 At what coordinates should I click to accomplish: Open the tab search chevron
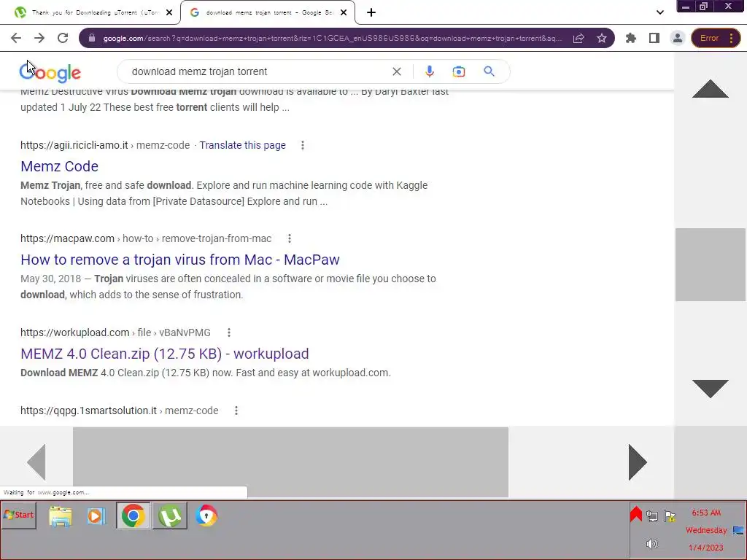tap(659, 12)
